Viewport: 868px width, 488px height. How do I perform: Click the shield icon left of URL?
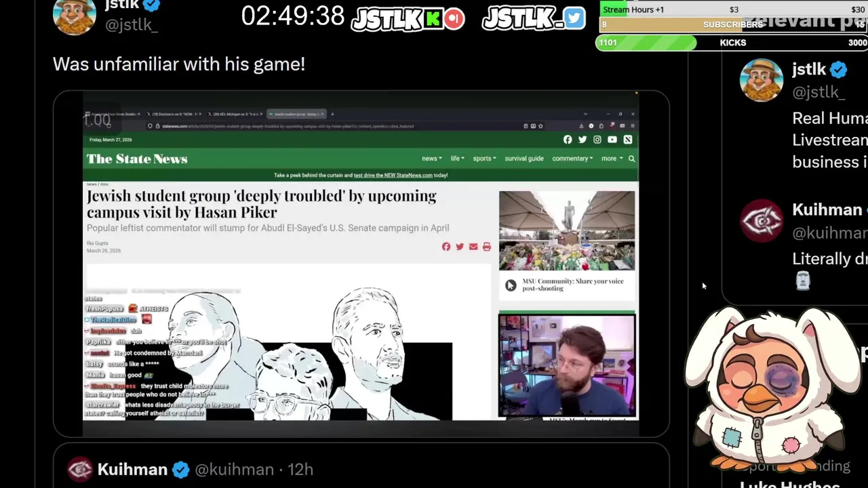[x=151, y=126]
